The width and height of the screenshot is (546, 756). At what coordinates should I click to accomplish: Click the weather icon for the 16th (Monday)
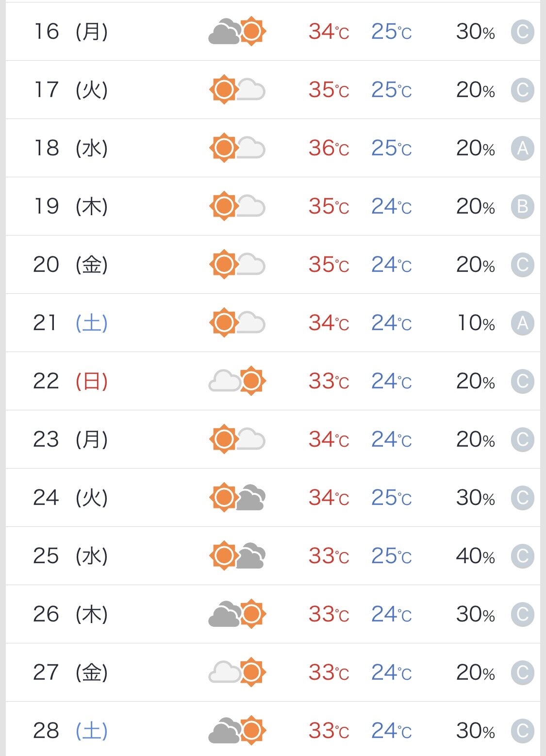[237, 32]
